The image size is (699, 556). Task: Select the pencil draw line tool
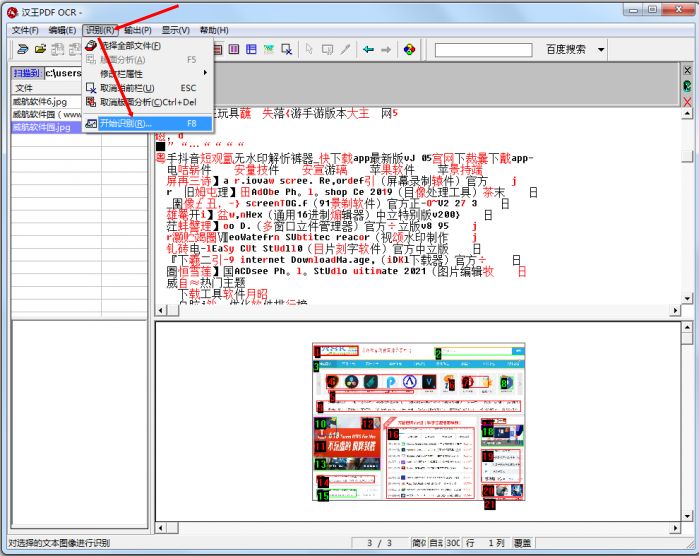[345, 49]
